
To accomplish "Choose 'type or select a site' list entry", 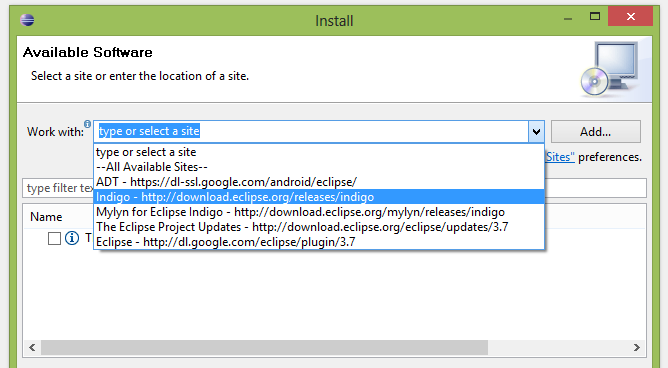I will tap(319, 152).
